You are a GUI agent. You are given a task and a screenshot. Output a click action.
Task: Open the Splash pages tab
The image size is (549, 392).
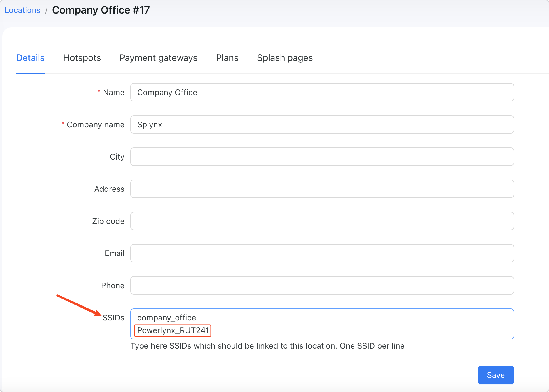pyautogui.click(x=285, y=58)
